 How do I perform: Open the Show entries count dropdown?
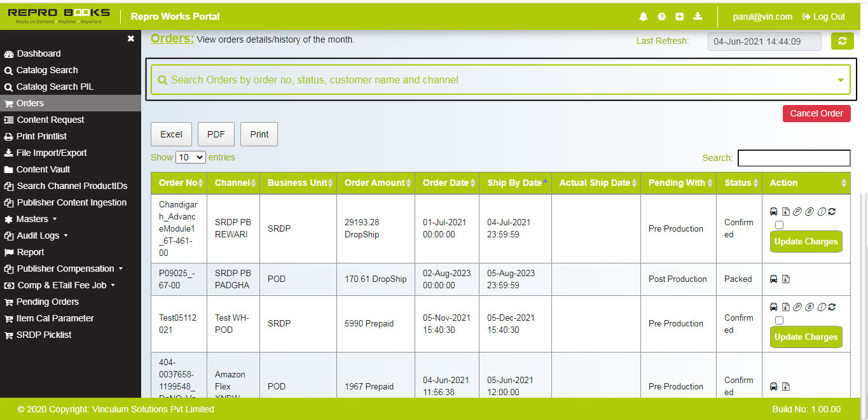tap(191, 157)
